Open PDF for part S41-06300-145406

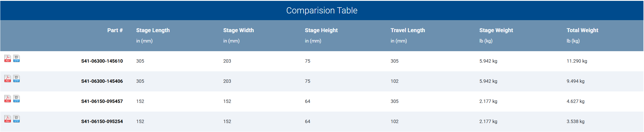pyautogui.click(x=8, y=79)
